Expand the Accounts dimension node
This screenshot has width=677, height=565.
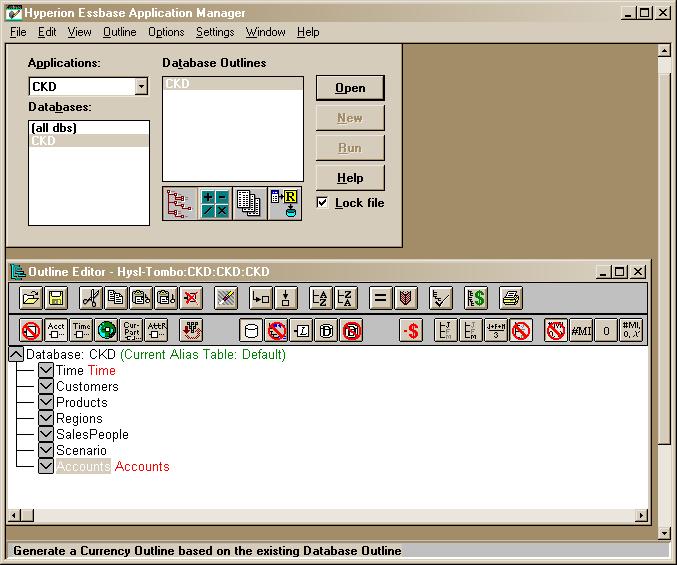46,466
